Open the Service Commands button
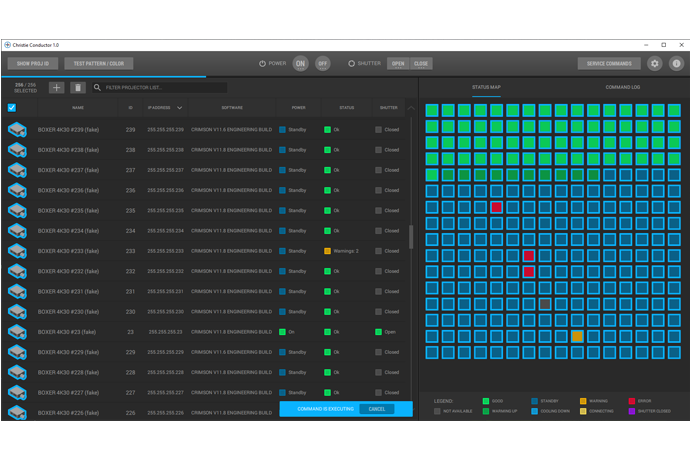 609,63
